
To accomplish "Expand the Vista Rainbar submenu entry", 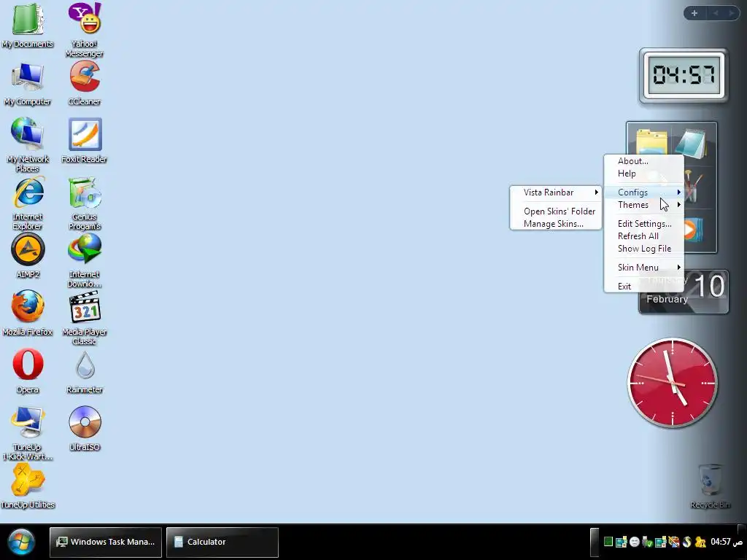I will [555, 192].
